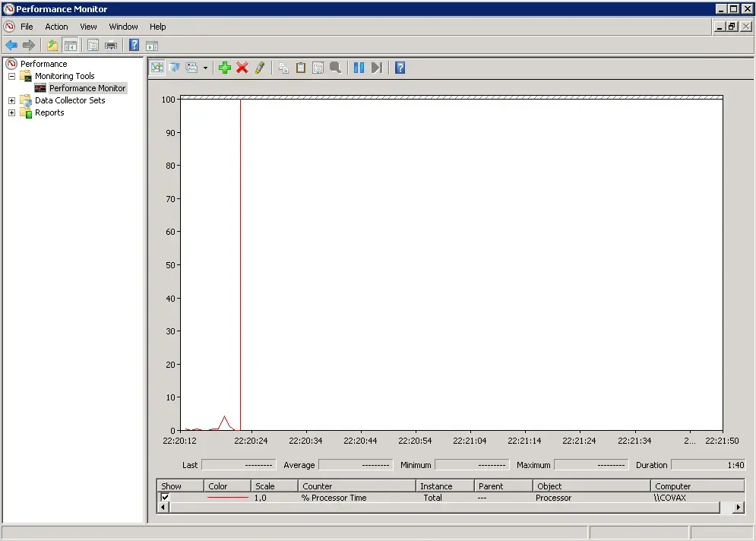Click the View Log Data icon
Image resolution: width=756 pixels, height=541 pixels.
[x=174, y=68]
